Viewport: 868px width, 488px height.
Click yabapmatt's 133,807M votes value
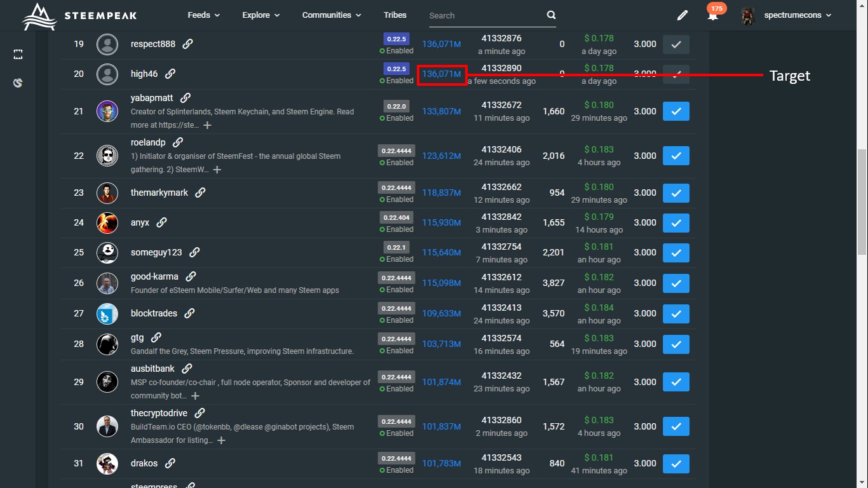click(442, 111)
